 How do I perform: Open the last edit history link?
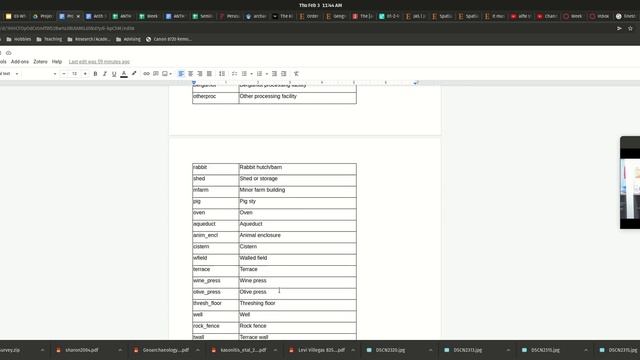point(99,62)
